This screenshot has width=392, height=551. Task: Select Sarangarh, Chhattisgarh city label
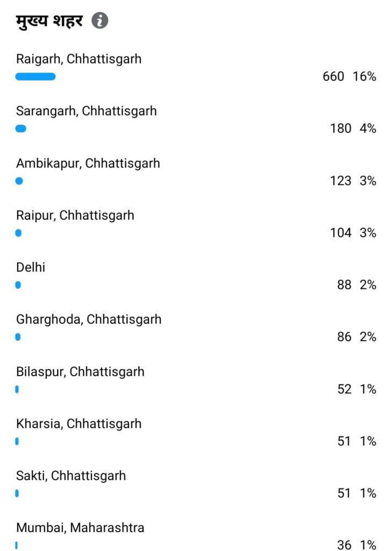86,111
